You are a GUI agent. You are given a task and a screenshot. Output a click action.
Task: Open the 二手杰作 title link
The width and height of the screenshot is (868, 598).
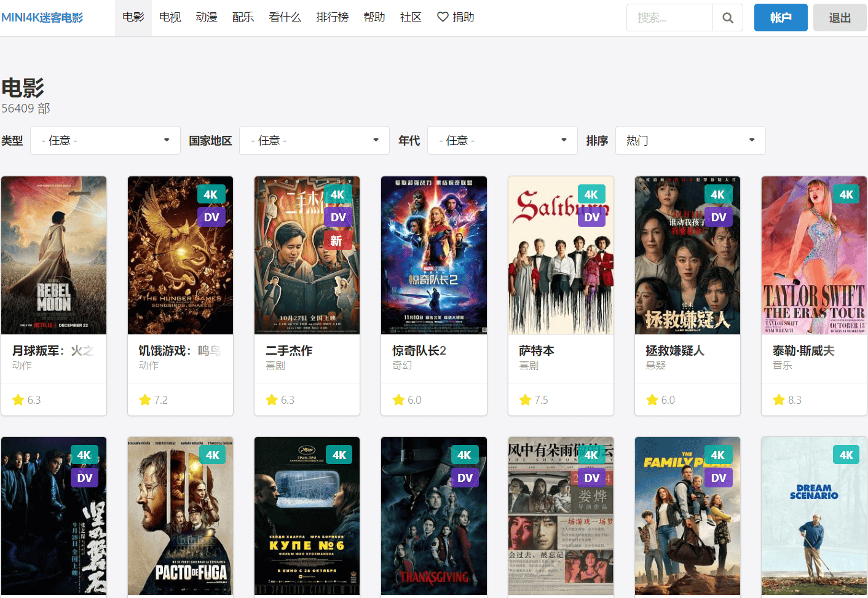289,350
